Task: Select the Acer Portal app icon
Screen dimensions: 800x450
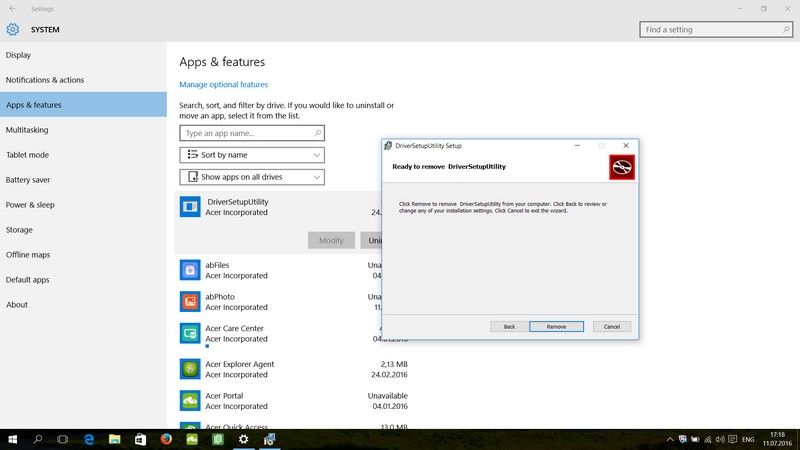Action: tap(190, 401)
